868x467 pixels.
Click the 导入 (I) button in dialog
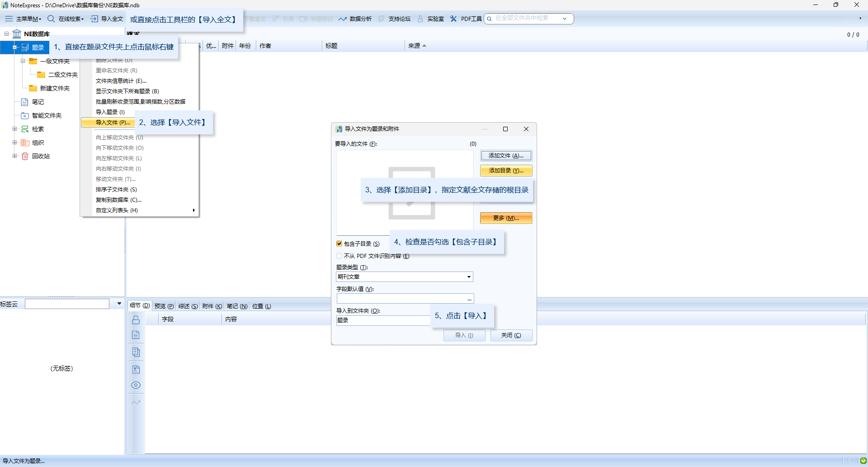pos(464,335)
